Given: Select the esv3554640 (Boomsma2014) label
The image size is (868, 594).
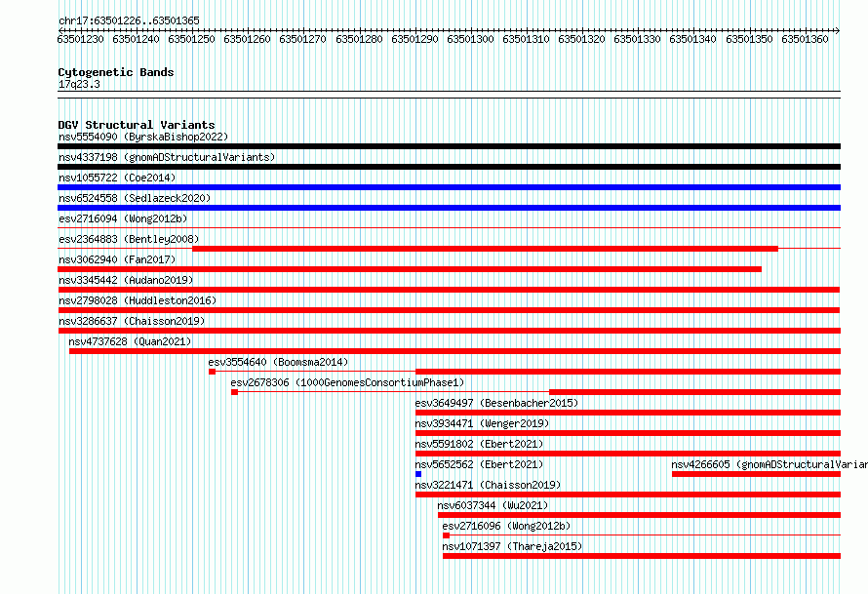Looking at the screenshot, I should [x=279, y=362].
